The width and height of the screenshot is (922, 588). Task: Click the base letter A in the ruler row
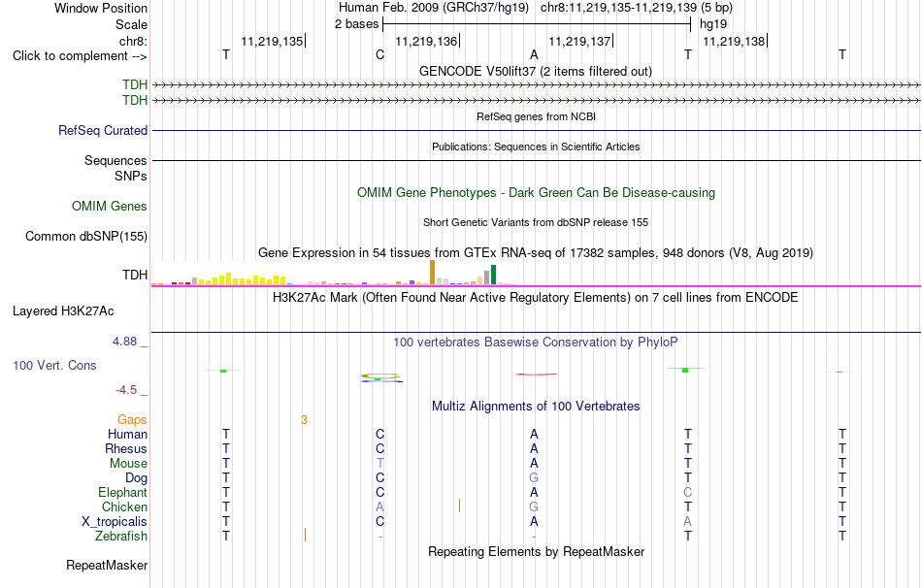pos(534,55)
